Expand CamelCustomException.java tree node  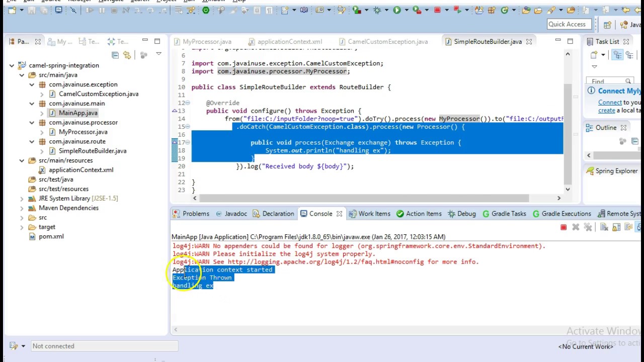[x=42, y=94]
